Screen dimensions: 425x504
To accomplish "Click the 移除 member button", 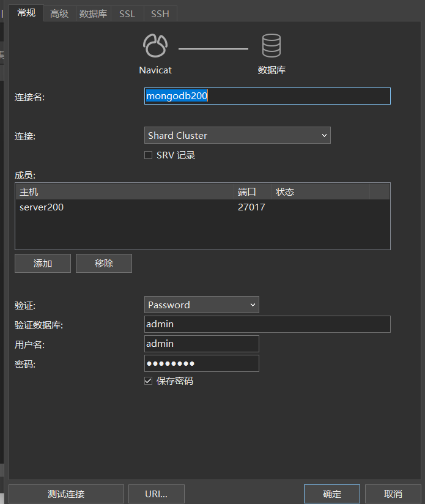I will 104,263.
